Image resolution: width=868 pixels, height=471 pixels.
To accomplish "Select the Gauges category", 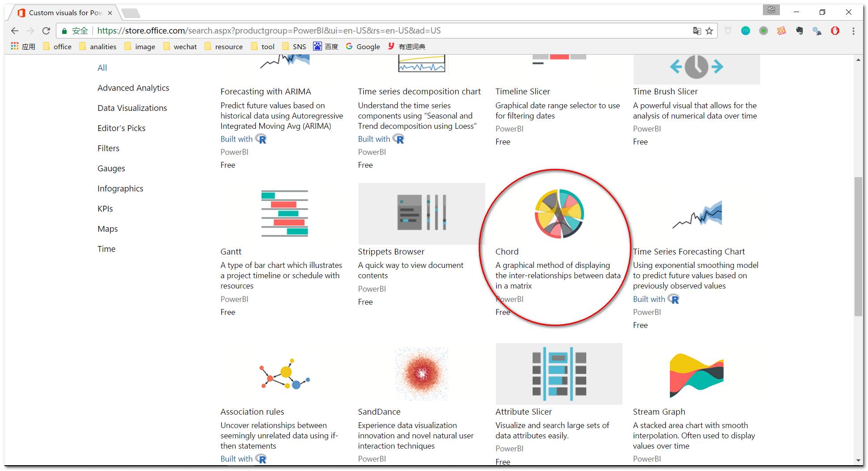I will (x=111, y=169).
